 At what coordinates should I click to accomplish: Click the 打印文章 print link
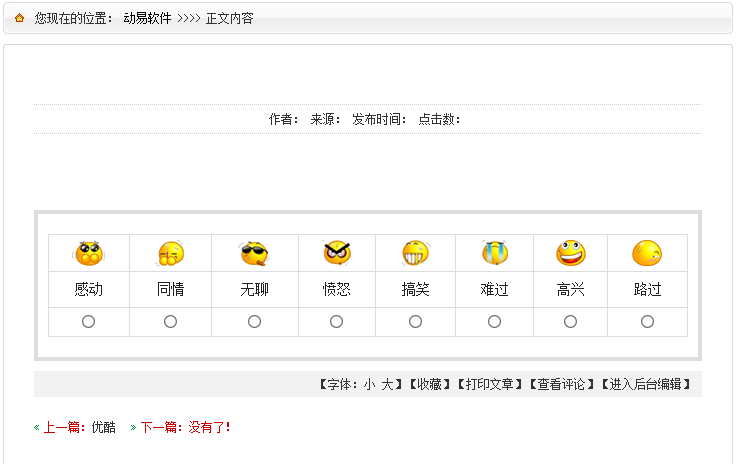[490, 385]
